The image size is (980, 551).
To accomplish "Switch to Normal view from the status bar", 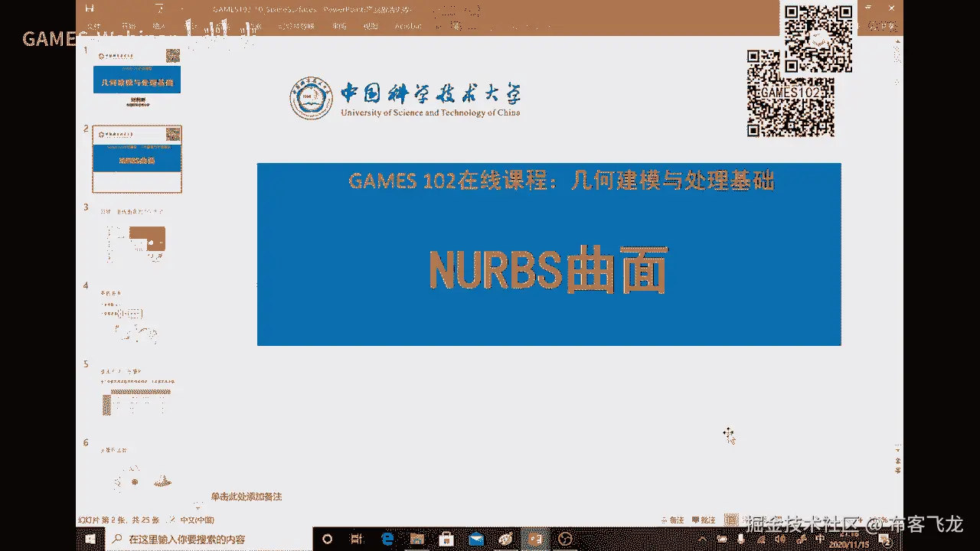I will click(x=732, y=520).
